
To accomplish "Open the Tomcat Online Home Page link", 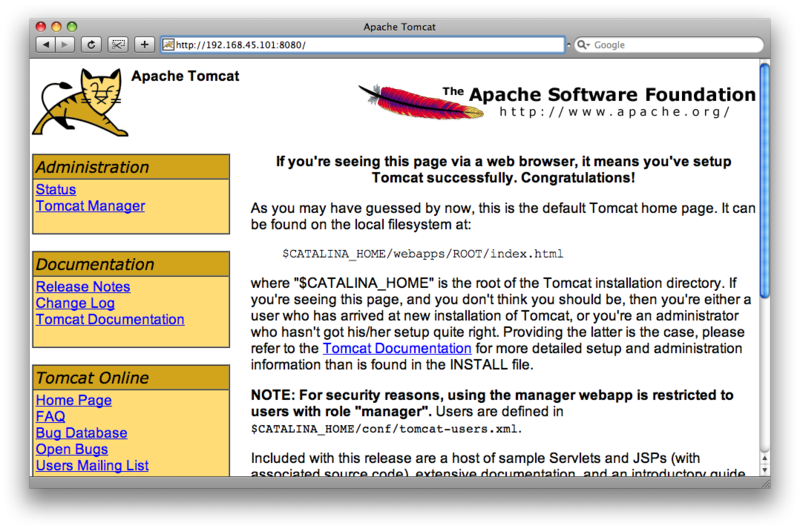I will (73, 400).
